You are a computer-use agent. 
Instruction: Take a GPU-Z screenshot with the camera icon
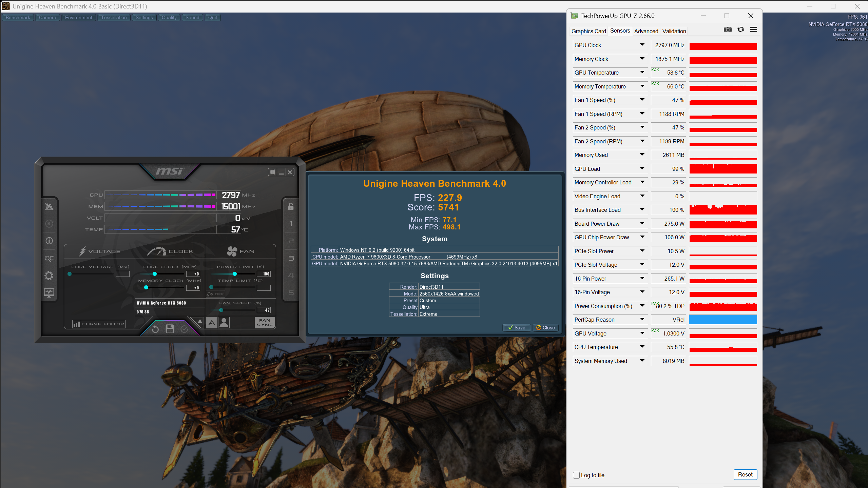(728, 29)
